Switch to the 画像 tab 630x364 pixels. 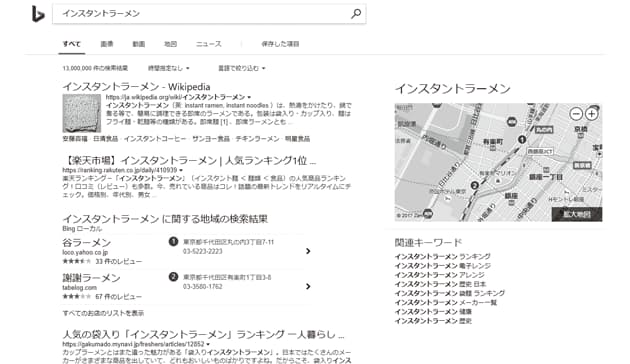107,44
